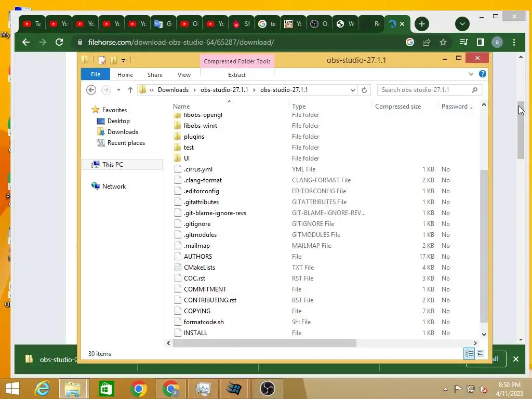532x399 pixels.
Task: Expand the Explorer ribbon with the chevron
Action: coord(471,74)
